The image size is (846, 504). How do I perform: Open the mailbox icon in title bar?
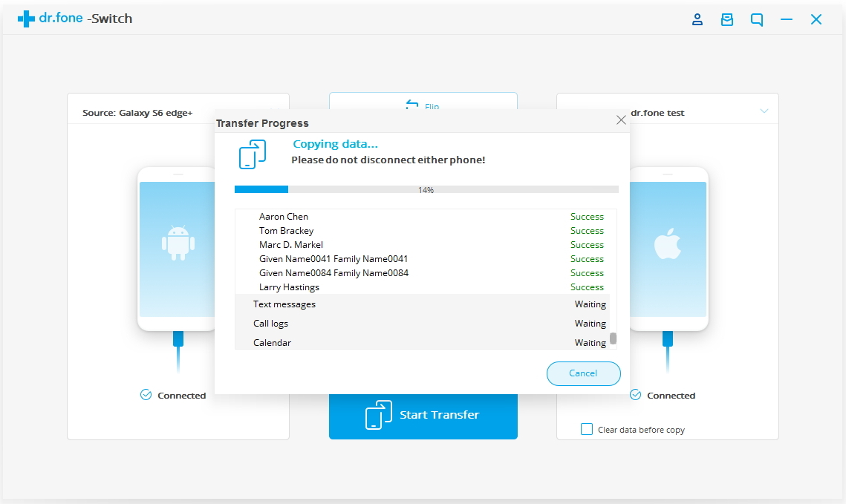click(x=727, y=20)
